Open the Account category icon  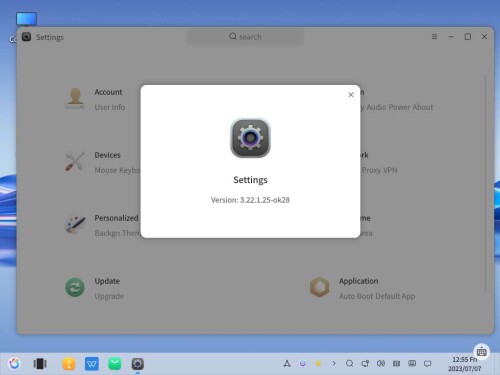coord(75,98)
